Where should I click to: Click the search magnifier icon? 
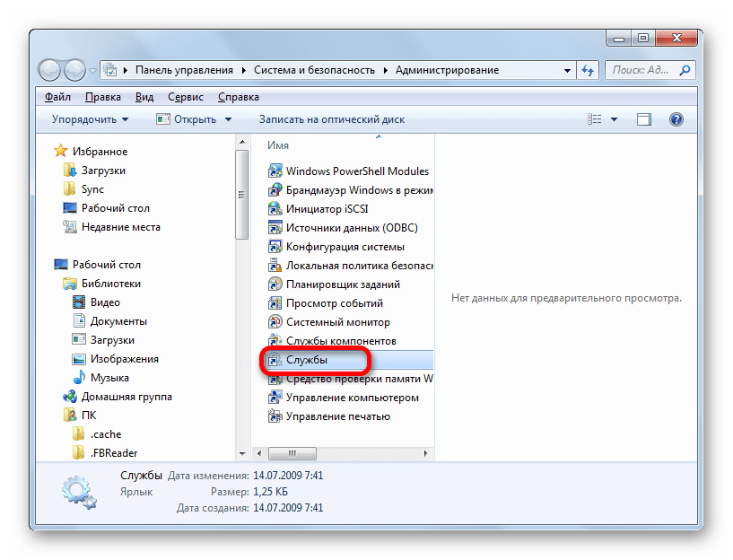coord(685,70)
